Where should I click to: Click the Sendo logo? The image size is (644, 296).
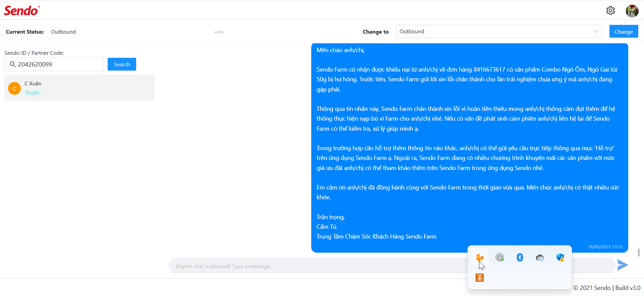pos(22,11)
